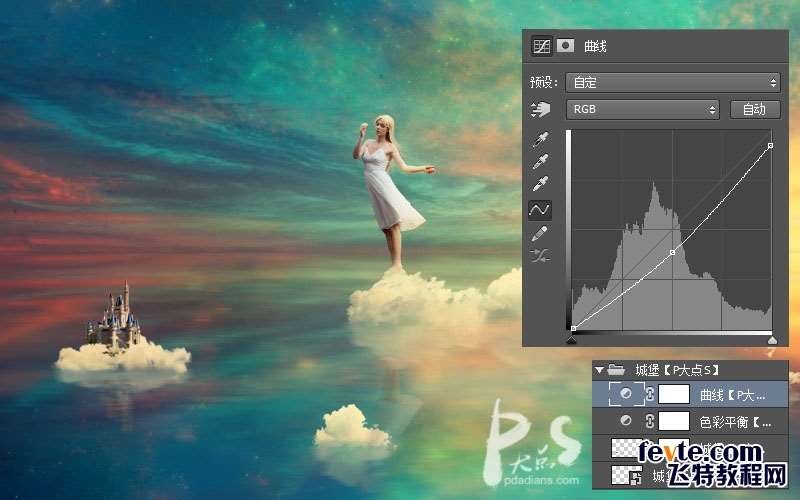This screenshot has height=500, width=800.
Task: Toggle mask link on 色彩平衡 layer
Action: click(650, 421)
